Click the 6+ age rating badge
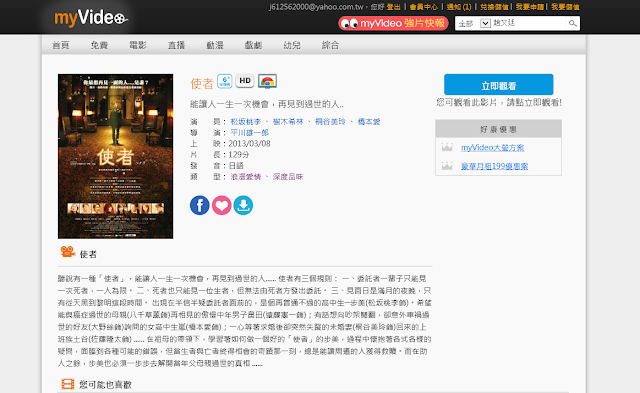 pos(224,81)
